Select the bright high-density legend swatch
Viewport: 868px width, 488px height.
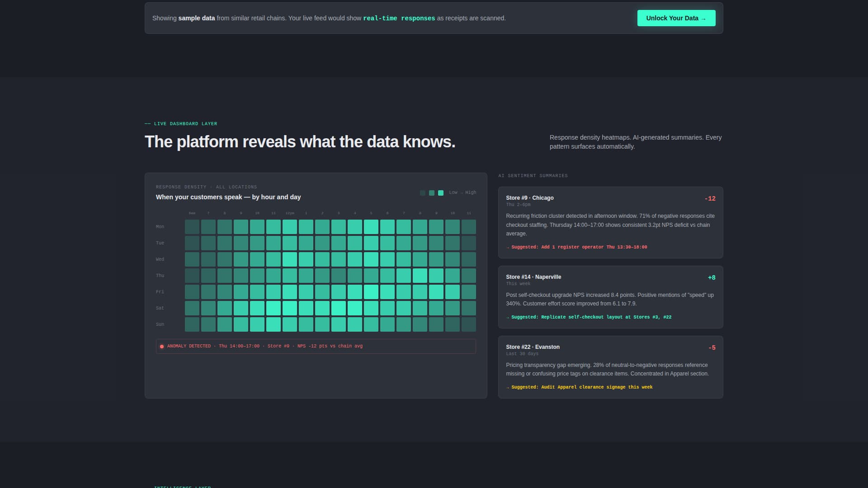click(441, 193)
